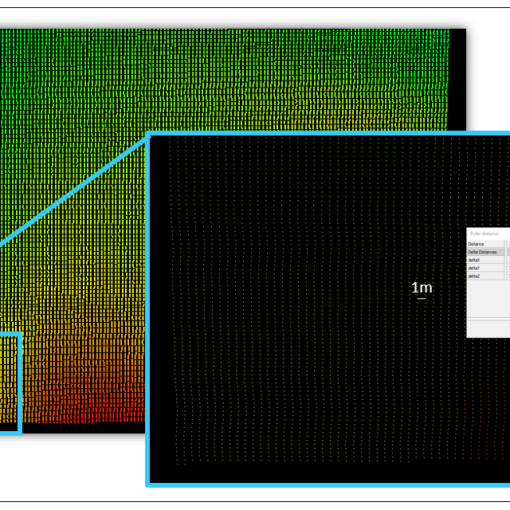This screenshot has width=510, height=510.
Task: Click the deltaX value cell
Action: click(x=508, y=260)
